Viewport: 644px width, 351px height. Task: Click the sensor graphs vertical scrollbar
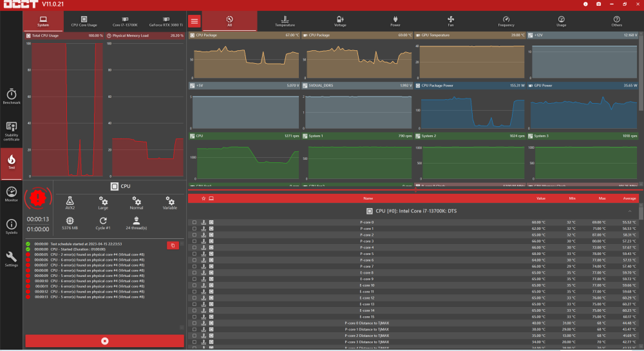click(641, 72)
